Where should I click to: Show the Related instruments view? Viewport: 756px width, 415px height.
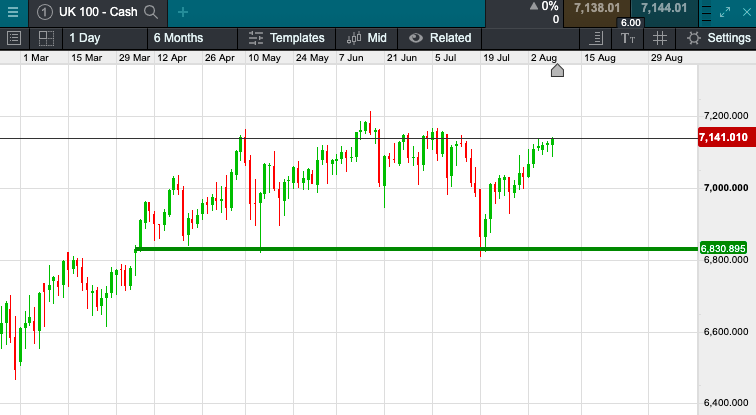pyautogui.click(x=438, y=38)
